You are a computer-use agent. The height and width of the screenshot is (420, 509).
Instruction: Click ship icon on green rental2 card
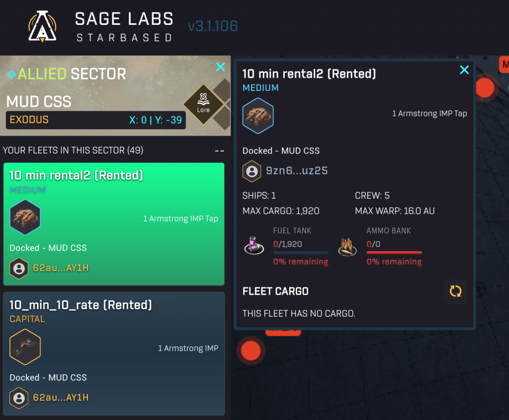pyautogui.click(x=25, y=217)
